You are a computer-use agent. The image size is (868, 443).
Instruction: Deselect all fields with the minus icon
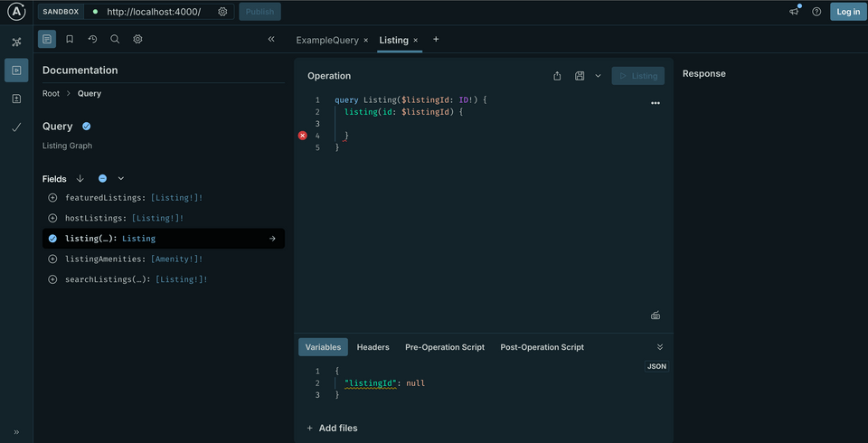[102, 178]
